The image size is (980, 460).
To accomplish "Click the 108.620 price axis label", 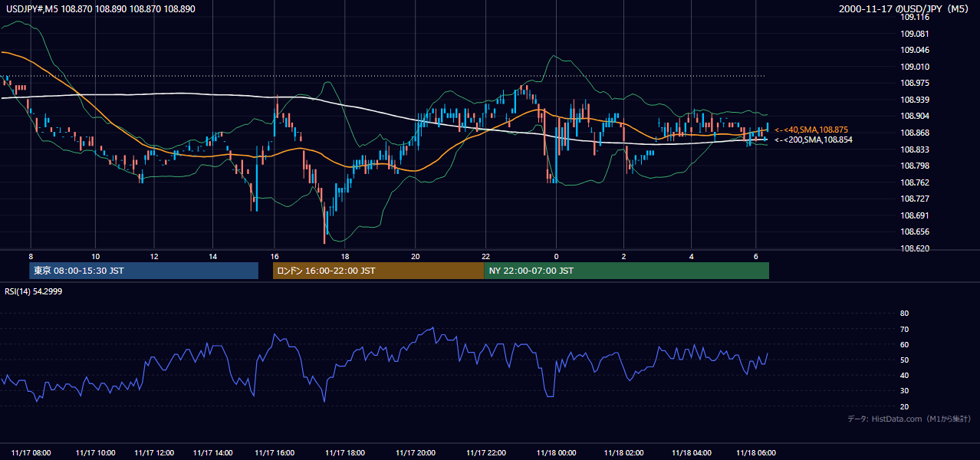I will click(x=915, y=248).
